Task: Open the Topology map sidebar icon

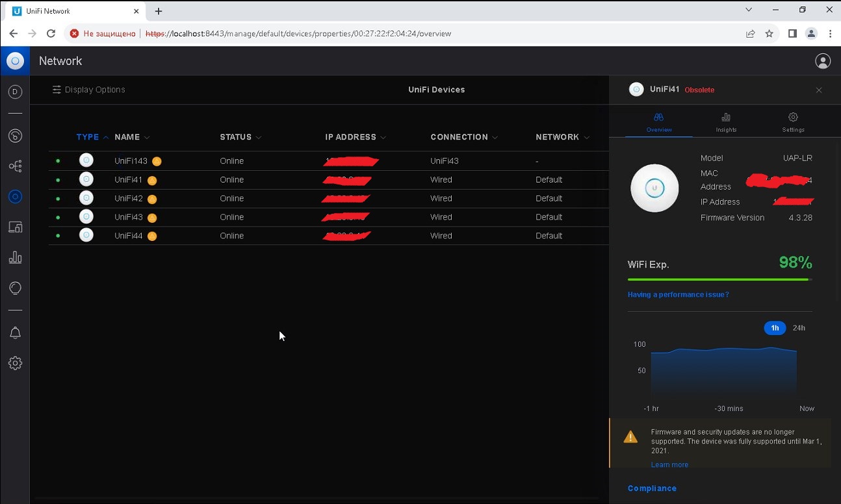Action: (15, 166)
